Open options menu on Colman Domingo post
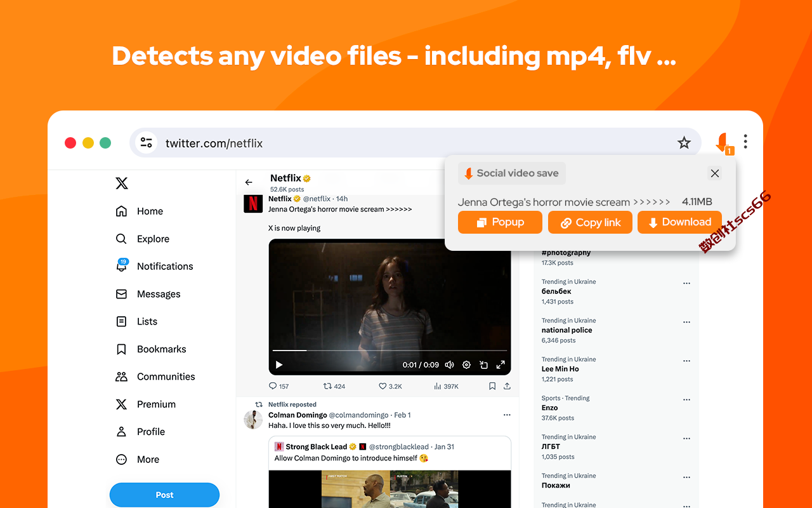The width and height of the screenshot is (812, 508). (507, 415)
